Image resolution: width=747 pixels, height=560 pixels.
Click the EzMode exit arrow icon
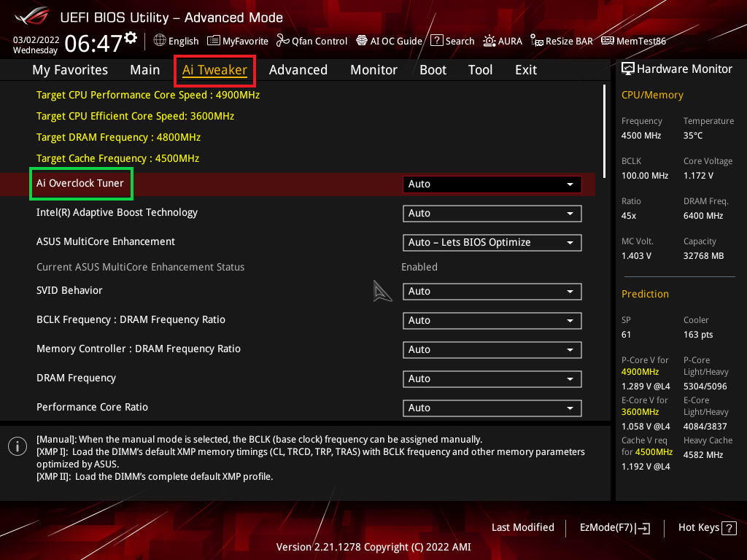click(643, 528)
